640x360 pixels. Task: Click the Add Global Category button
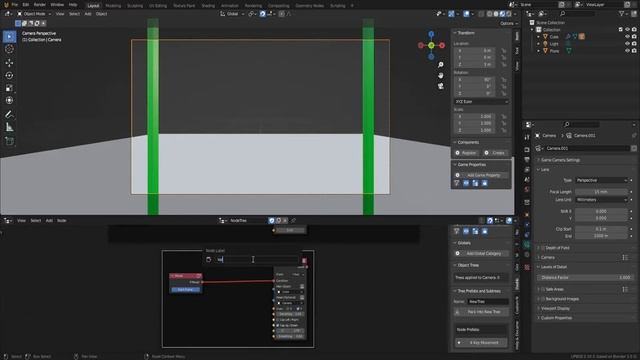(481, 253)
